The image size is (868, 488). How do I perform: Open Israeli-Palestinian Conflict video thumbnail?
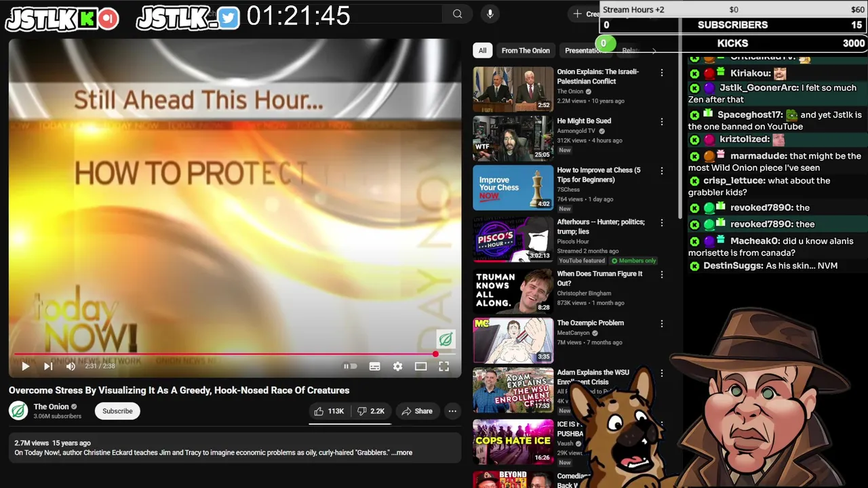pos(513,89)
